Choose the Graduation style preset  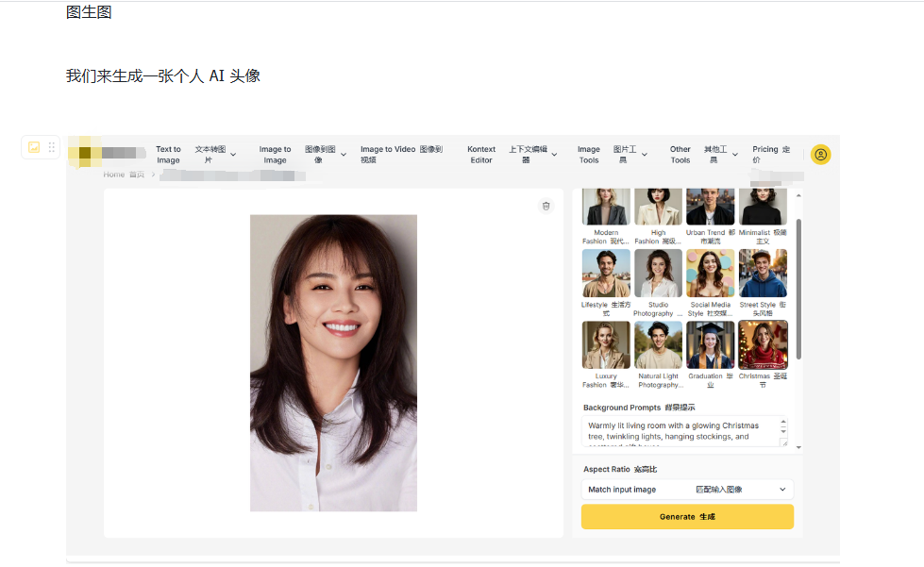[710, 345]
